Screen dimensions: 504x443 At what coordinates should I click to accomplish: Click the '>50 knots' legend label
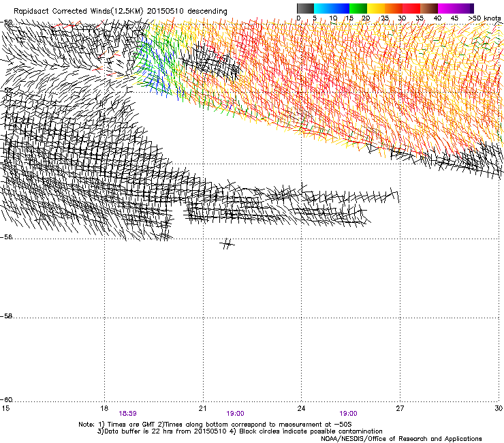484,18
